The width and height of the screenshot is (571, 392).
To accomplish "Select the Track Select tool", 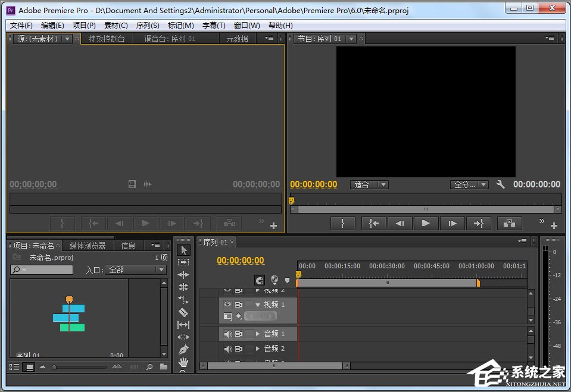I will pyautogui.click(x=183, y=262).
